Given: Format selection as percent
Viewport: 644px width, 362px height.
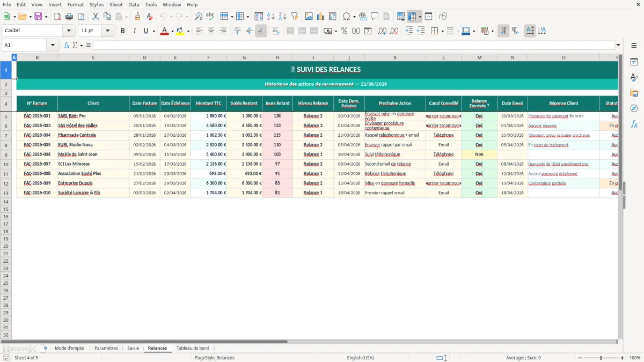Looking at the screenshot, I should tap(344, 31).
